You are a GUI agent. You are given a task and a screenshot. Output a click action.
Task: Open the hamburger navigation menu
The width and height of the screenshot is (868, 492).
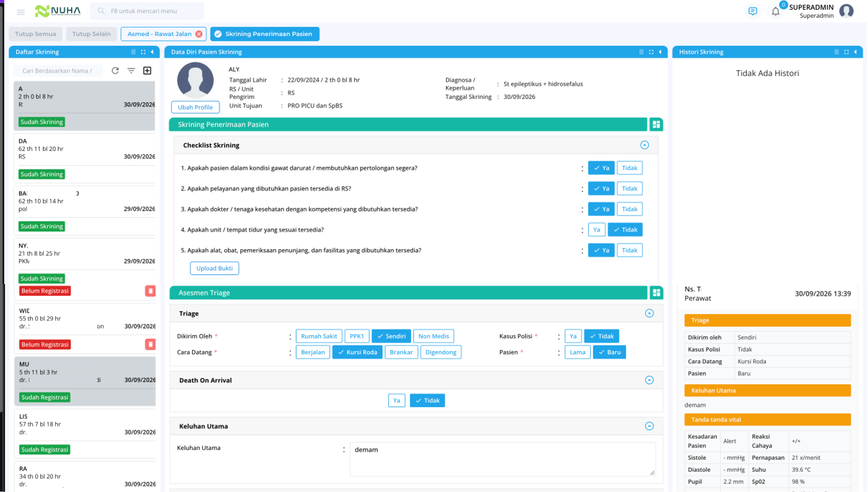(21, 11)
